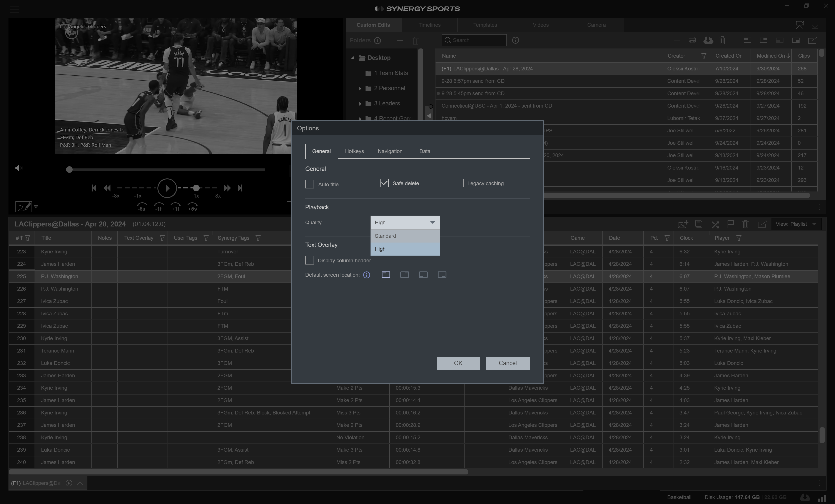Select bottom-right text overlay screen location icon
Screen dimensions: 835x504
(442, 275)
